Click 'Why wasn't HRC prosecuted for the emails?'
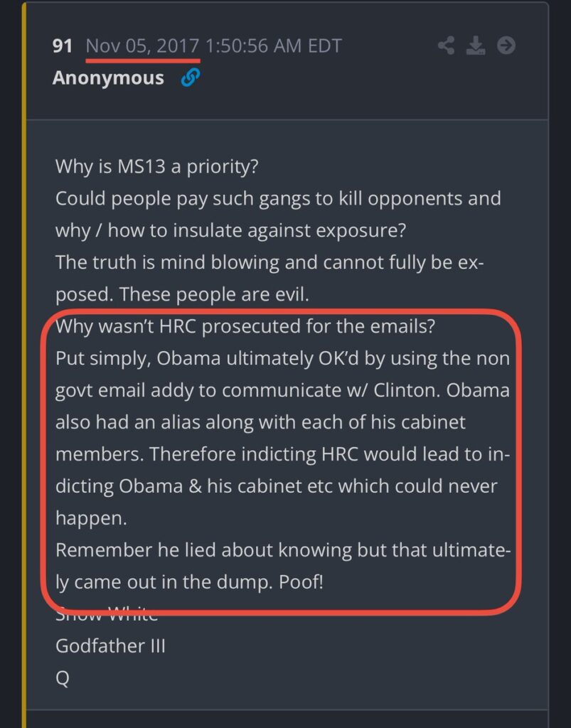Image resolution: width=571 pixels, height=728 pixels. pyautogui.click(x=245, y=326)
